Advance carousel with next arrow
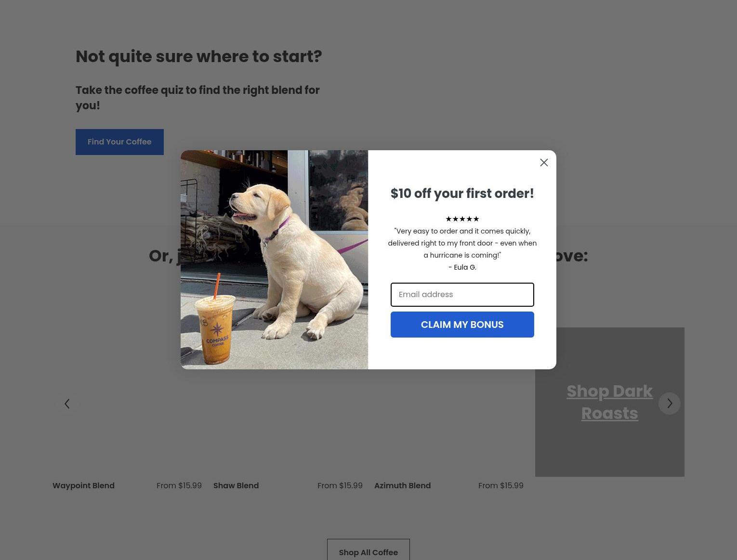This screenshot has width=737, height=560. coord(670,404)
